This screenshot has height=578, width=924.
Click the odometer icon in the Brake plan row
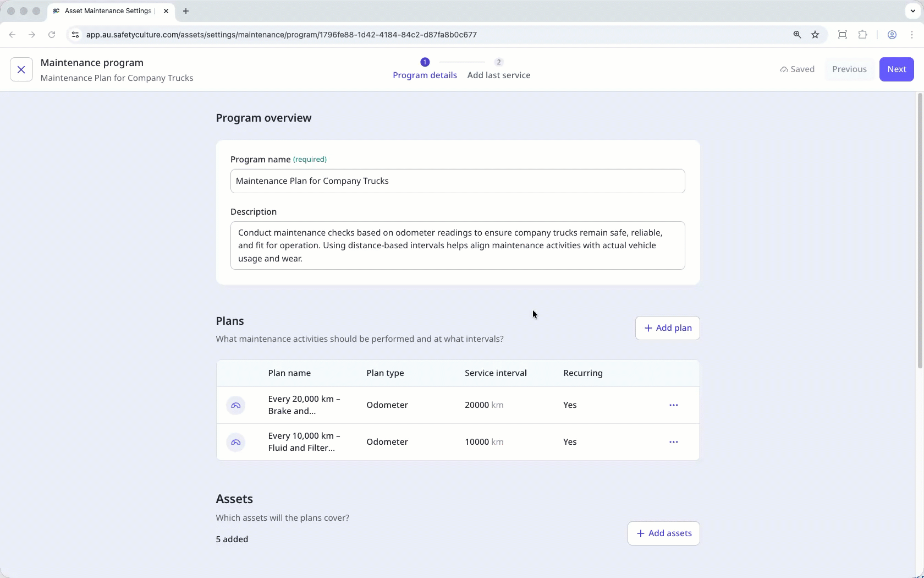tap(236, 405)
